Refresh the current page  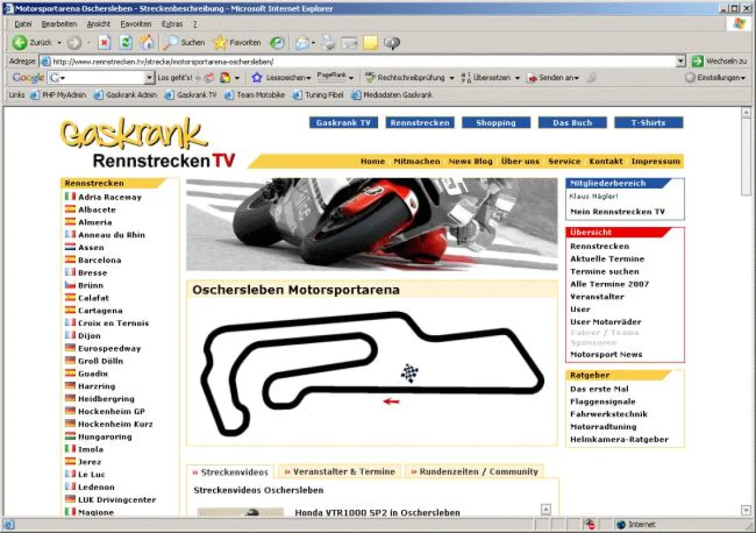pyautogui.click(x=125, y=43)
